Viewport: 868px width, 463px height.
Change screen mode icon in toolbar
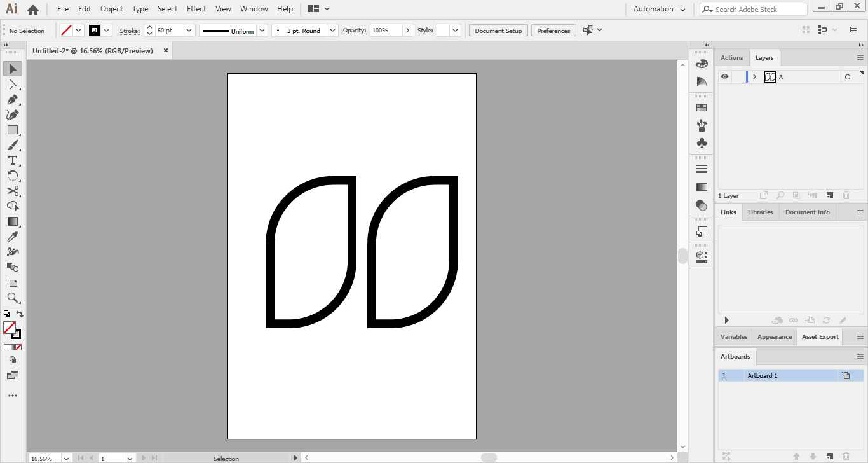click(13, 375)
